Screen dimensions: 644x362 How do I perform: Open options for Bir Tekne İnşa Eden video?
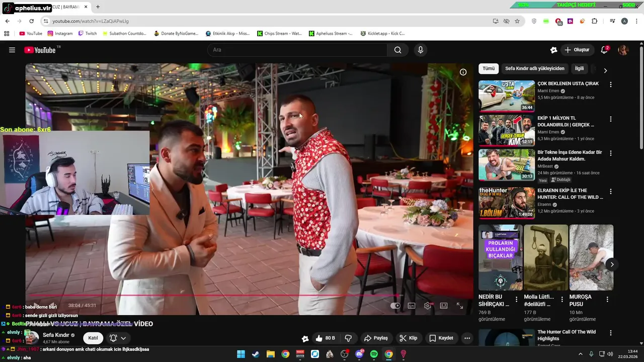pyautogui.click(x=611, y=153)
